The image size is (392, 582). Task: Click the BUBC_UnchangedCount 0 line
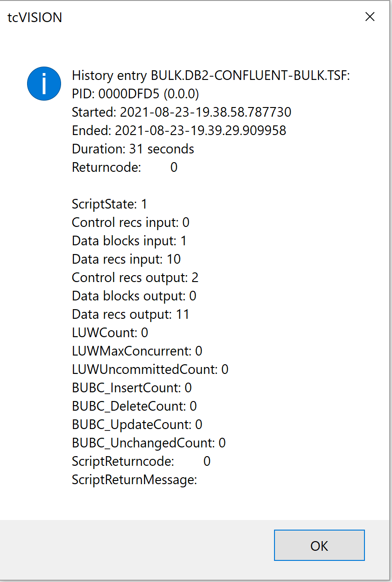[x=149, y=443]
